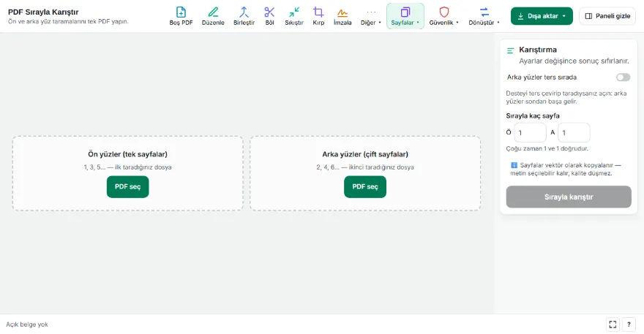Create a new Boş PDF
644x334 pixels.
181,16
